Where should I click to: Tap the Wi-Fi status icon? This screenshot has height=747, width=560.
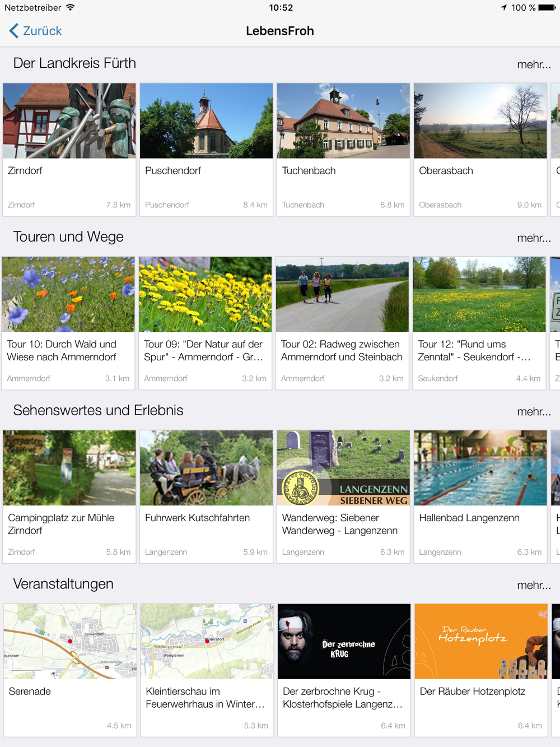tap(70, 7)
